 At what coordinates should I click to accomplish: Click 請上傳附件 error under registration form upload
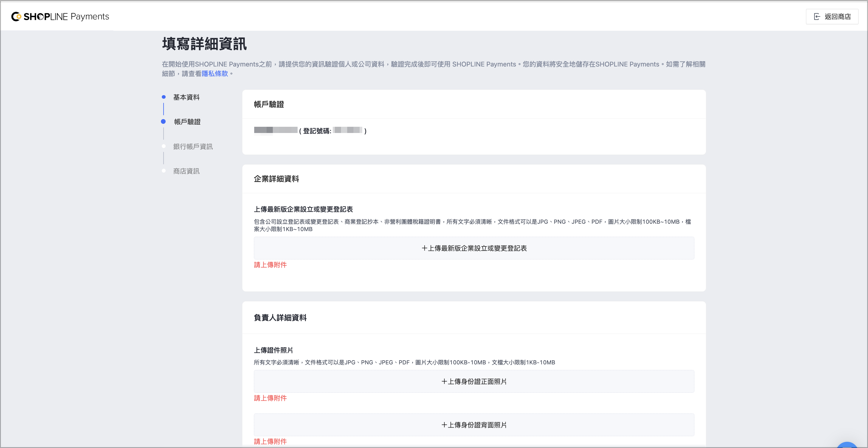tap(270, 265)
